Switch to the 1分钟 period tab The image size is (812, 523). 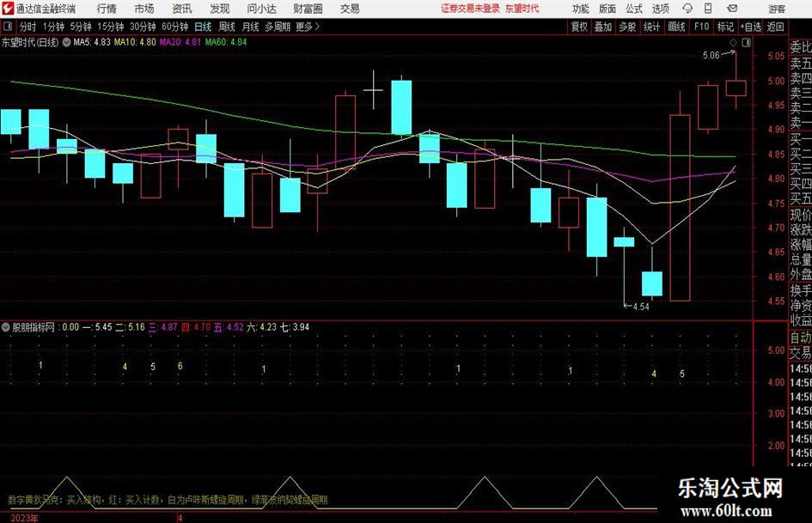point(52,27)
